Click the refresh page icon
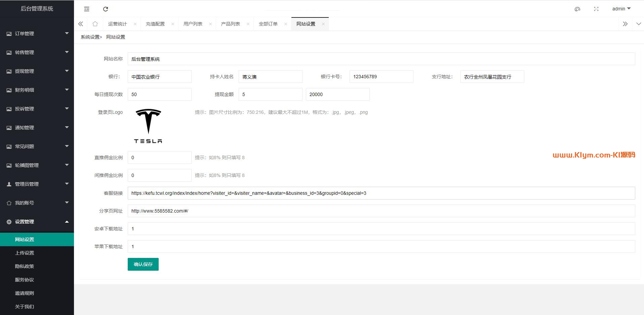 pyautogui.click(x=106, y=9)
